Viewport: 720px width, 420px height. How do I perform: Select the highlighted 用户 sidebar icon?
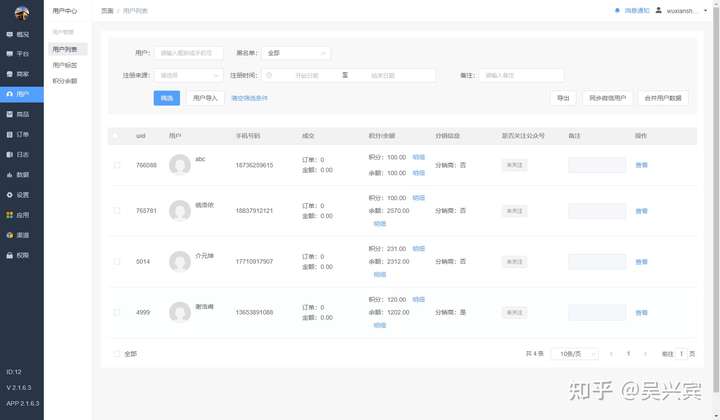click(10, 94)
